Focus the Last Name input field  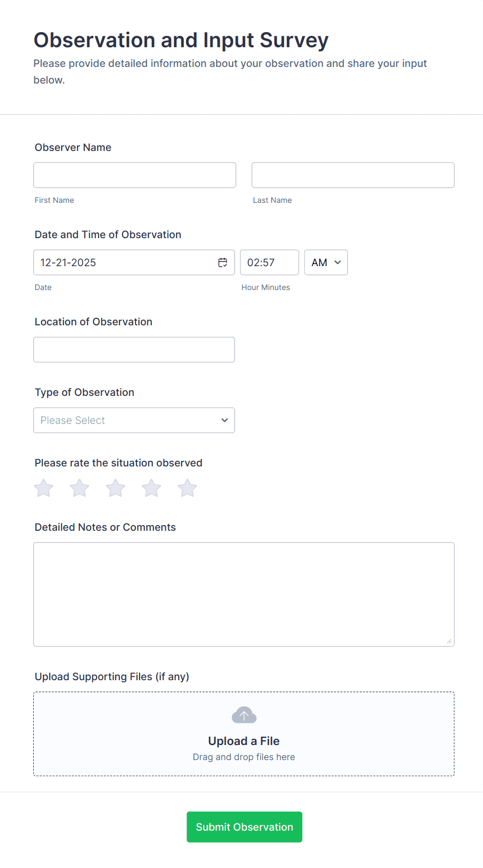tap(353, 175)
